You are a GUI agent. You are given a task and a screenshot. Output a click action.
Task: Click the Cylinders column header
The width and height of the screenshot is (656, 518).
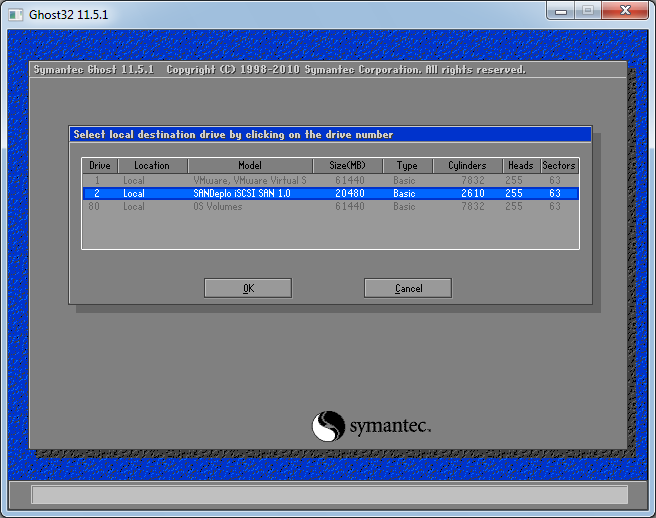click(467, 166)
